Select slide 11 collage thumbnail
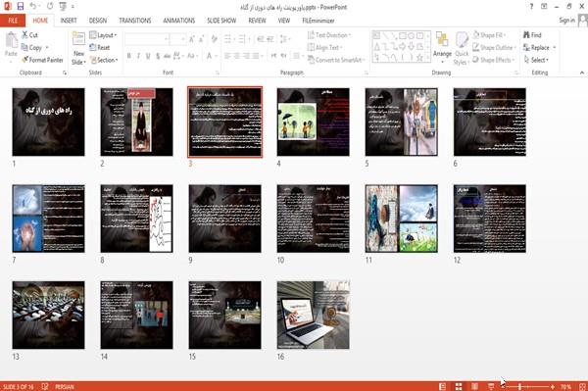The image size is (588, 391). click(x=401, y=219)
